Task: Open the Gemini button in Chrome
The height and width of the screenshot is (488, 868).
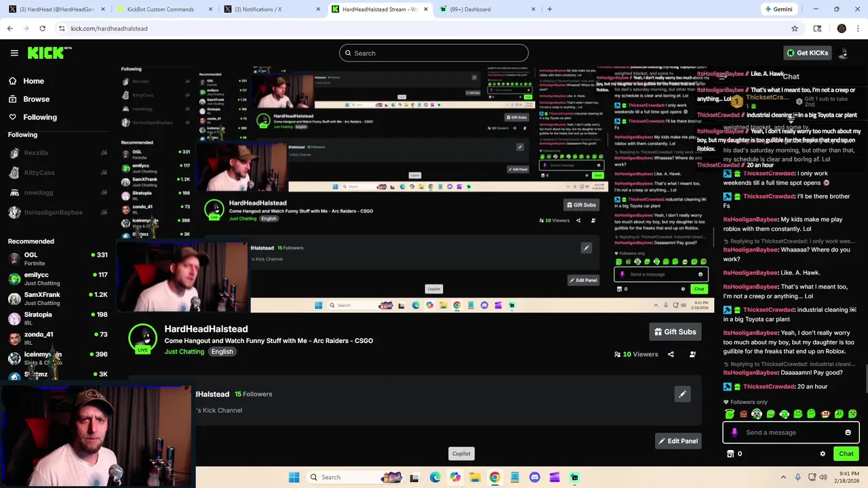Action: [x=778, y=9]
